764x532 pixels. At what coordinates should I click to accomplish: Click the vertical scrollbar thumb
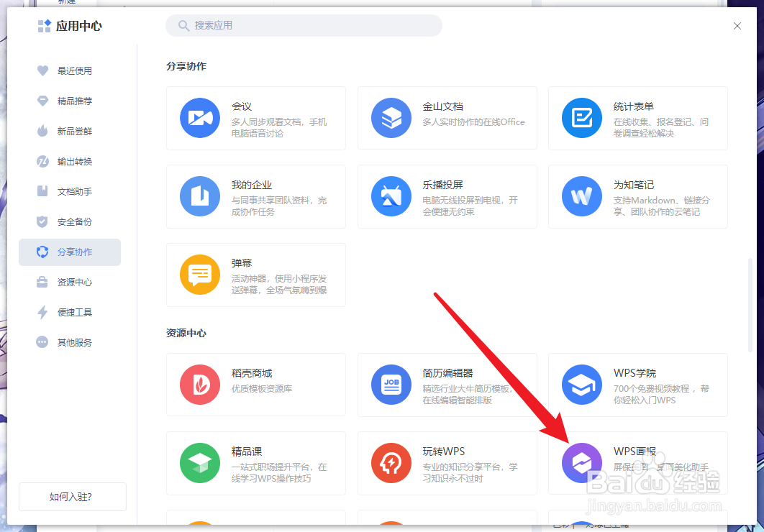pos(750,305)
